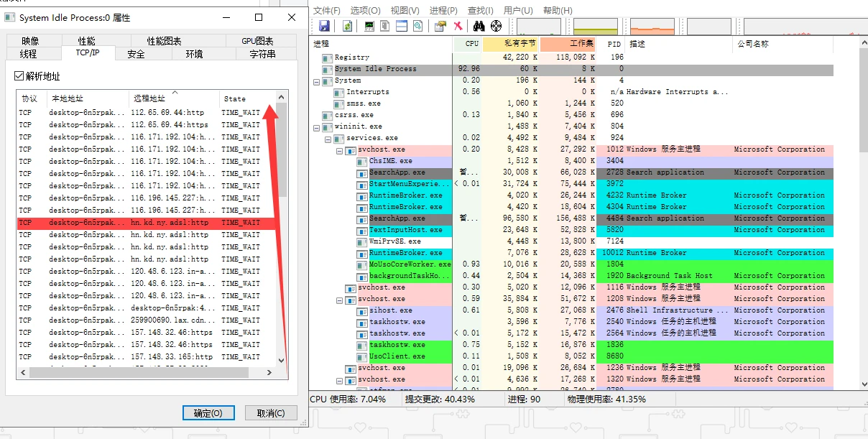Collapse the services.exe tree node
The height and width of the screenshot is (439, 868).
(x=328, y=138)
